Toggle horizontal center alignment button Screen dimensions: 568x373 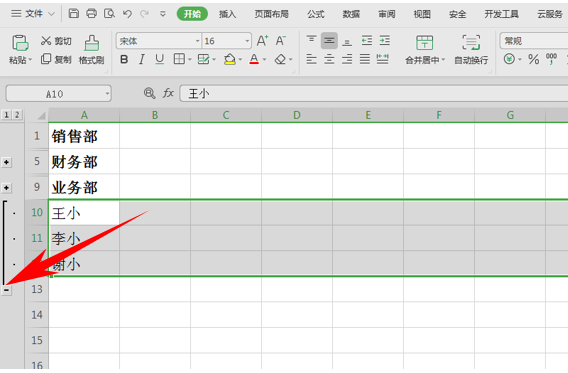329,59
